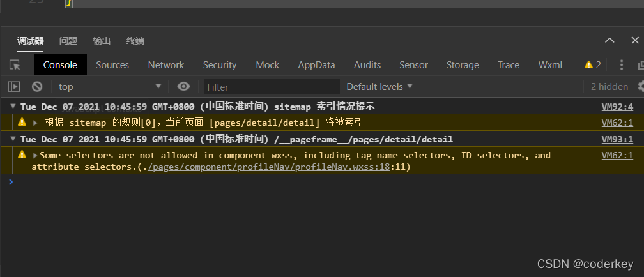Switch to the 终端 tab
Screen dimensions: 644x277
[x=135, y=41]
